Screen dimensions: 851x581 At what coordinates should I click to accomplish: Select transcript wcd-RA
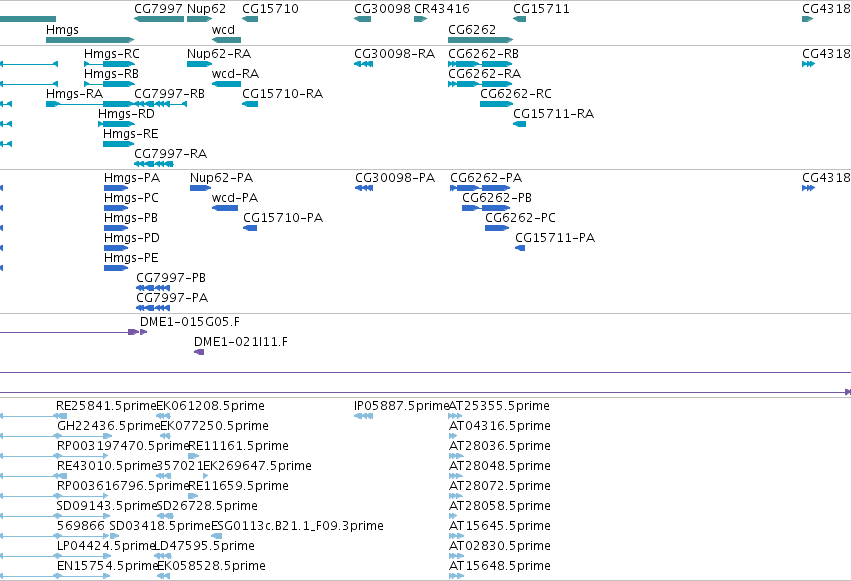(x=235, y=74)
